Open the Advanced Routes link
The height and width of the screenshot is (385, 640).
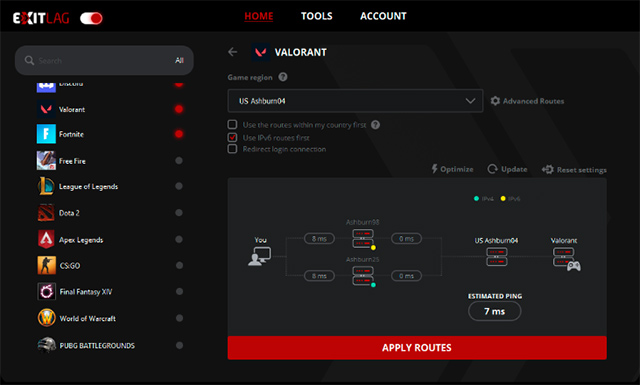tap(533, 101)
